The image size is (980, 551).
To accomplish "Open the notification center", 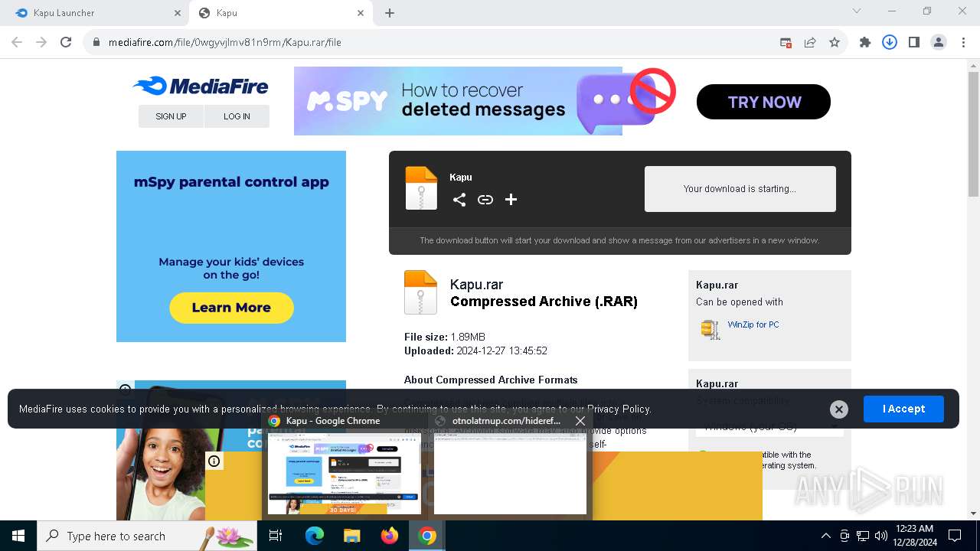I will pyautogui.click(x=955, y=536).
